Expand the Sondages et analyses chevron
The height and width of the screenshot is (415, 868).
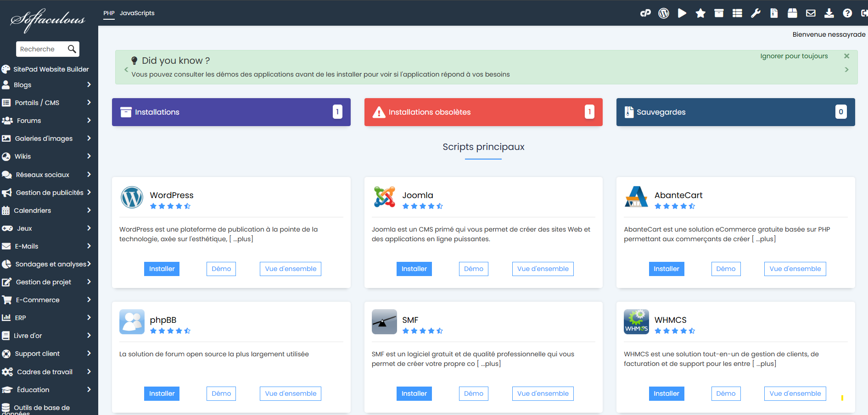point(89,264)
